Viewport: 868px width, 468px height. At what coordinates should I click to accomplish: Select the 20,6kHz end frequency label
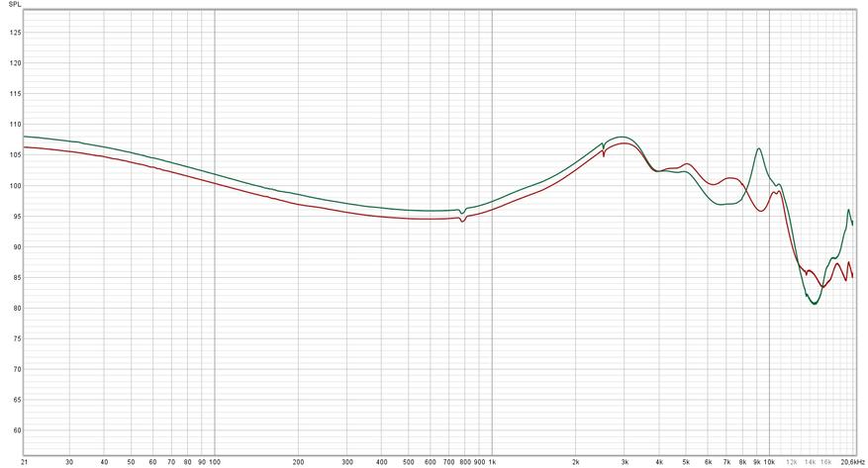(853, 462)
